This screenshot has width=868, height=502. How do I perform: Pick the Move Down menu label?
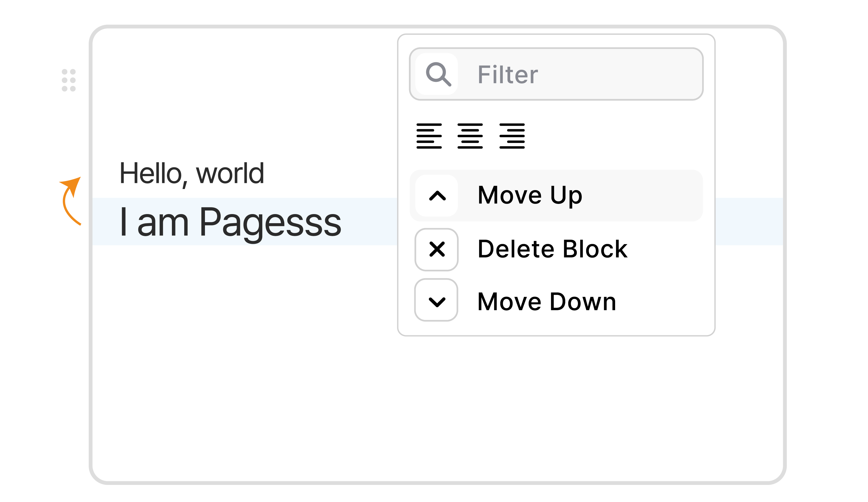tap(547, 302)
